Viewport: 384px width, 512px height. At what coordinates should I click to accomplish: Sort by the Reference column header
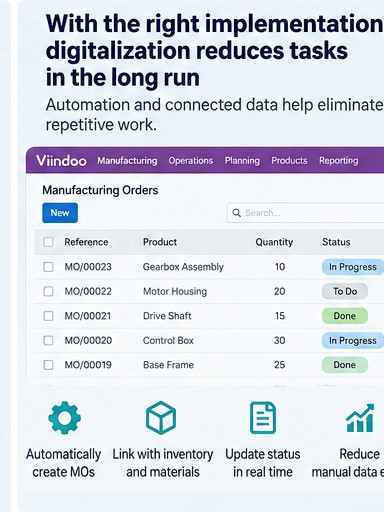coord(86,242)
